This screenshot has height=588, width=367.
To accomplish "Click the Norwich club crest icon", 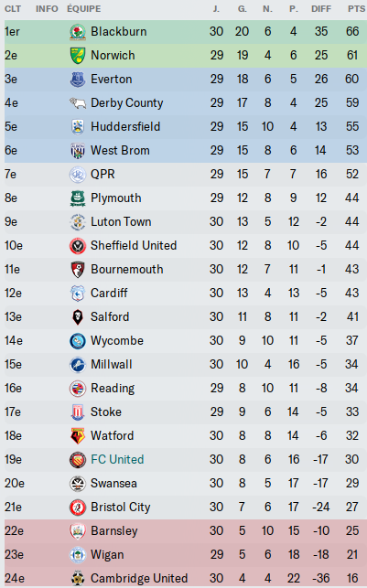I will point(78,56).
